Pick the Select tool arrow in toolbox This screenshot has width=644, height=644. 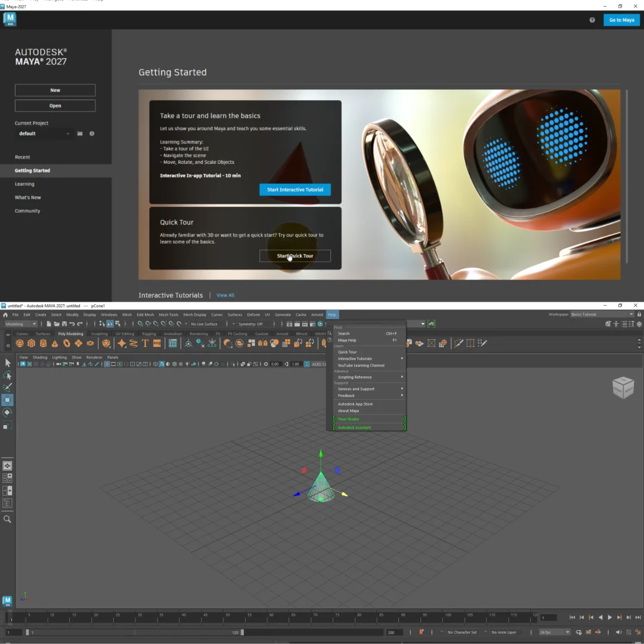tap(8, 363)
